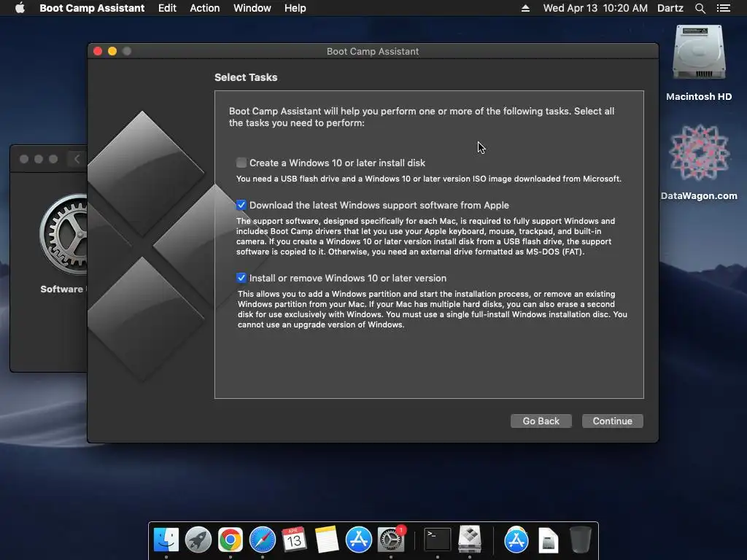
Task: Open Calendar from the Dock
Action: (x=294, y=540)
